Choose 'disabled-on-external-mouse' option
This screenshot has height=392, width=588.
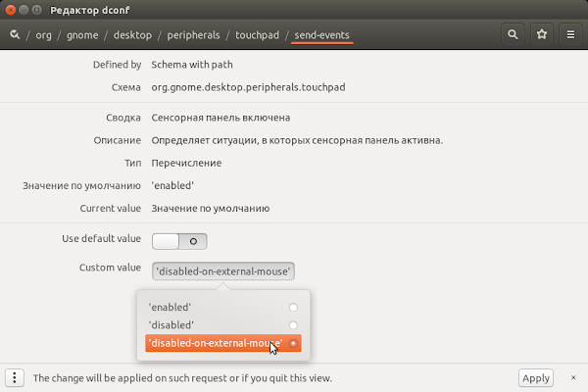coord(223,343)
